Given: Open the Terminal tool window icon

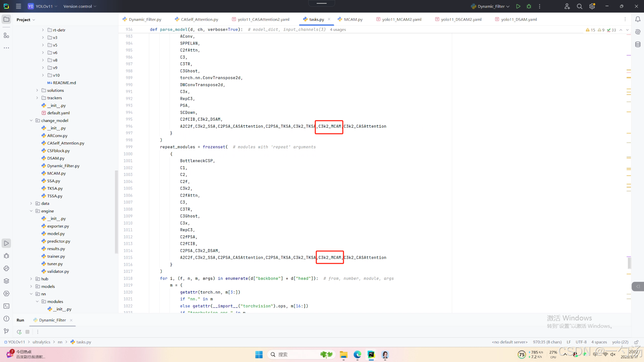Looking at the screenshot, I should (6, 306).
